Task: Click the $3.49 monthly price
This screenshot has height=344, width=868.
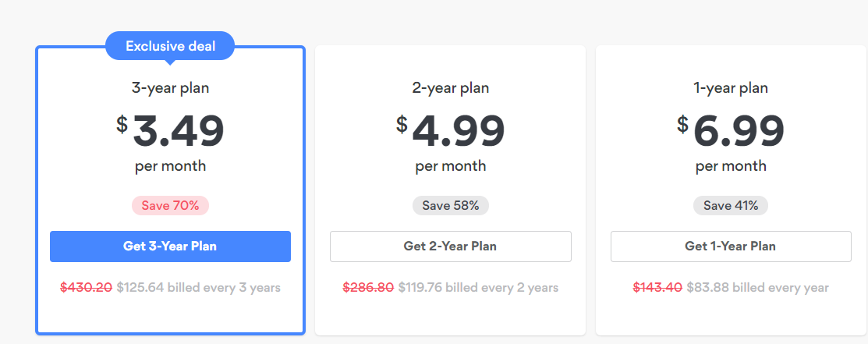Action: point(170,131)
